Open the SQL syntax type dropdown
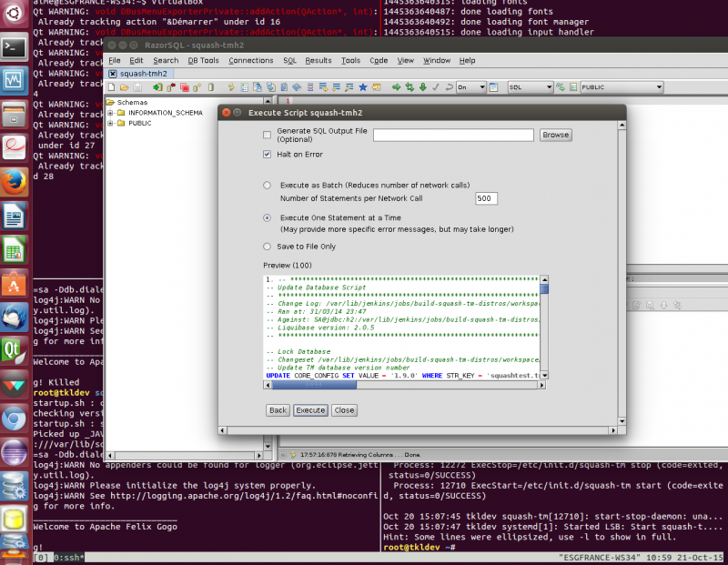728x565 pixels. pyautogui.click(x=530, y=87)
